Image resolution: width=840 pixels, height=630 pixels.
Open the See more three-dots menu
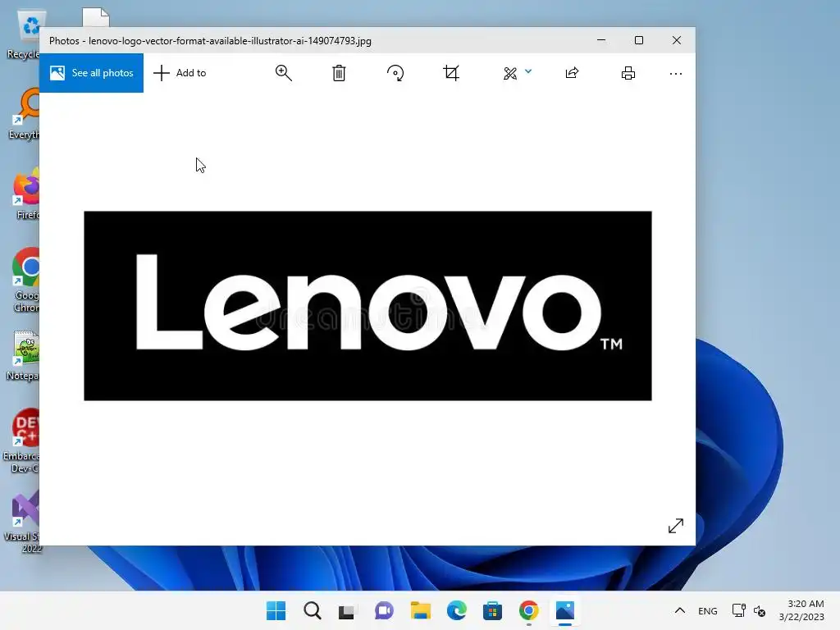click(676, 73)
